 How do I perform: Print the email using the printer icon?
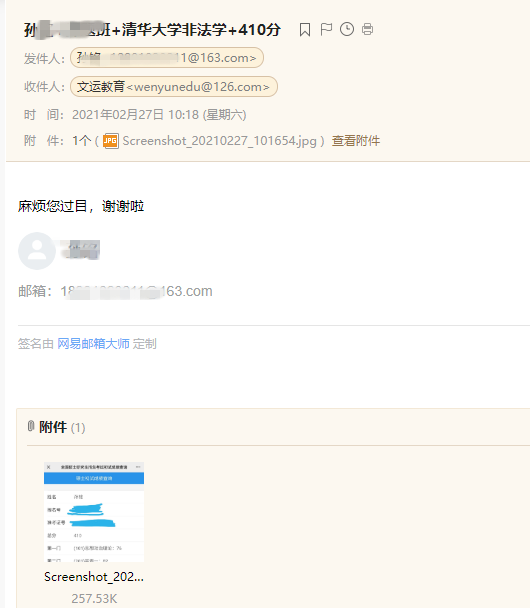(368, 29)
